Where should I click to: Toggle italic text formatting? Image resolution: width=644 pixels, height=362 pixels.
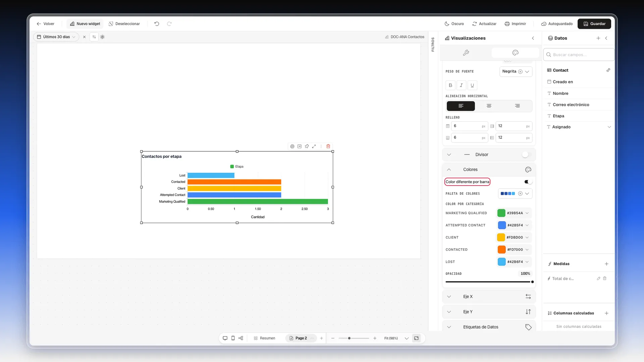coord(461,85)
